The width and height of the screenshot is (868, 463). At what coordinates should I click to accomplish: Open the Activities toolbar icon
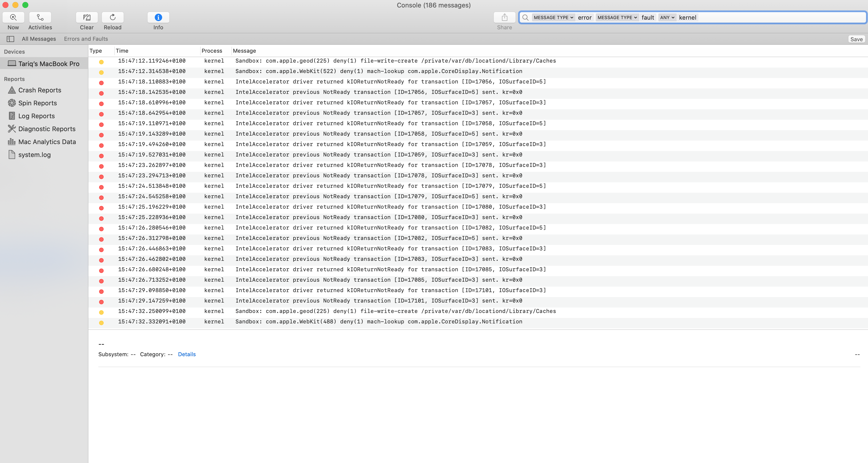point(40,18)
